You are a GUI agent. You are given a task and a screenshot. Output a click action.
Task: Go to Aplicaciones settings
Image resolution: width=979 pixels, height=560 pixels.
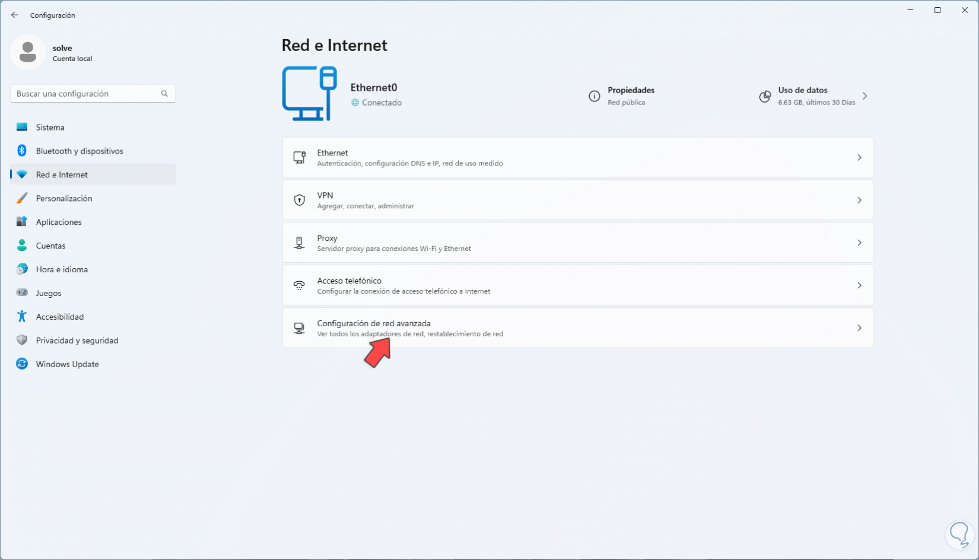pyautogui.click(x=93, y=222)
